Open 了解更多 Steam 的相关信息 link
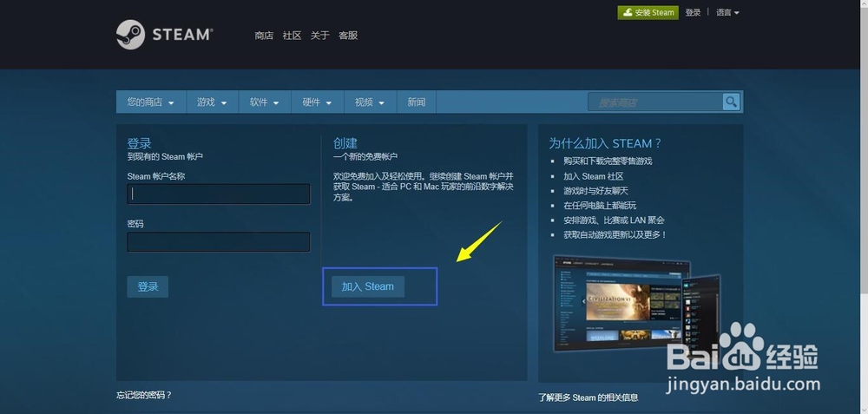868x414 pixels. [588, 397]
